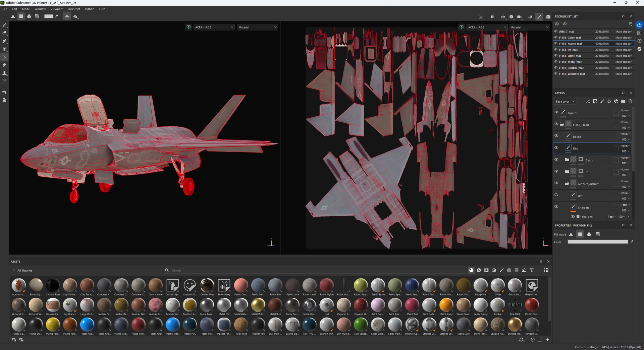Image resolution: width=644 pixels, height=350 pixels.
Task: Select the Airforce_Aircraft folder layer
Action: (593, 184)
